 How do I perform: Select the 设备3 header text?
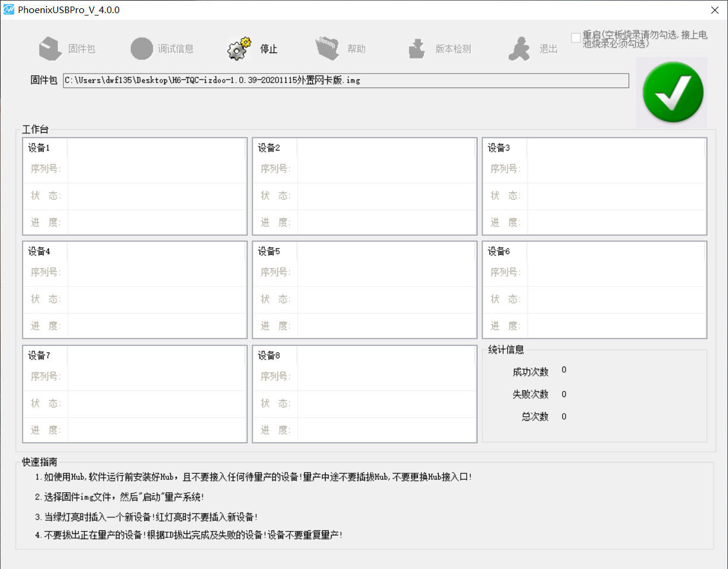(x=499, y=148)
